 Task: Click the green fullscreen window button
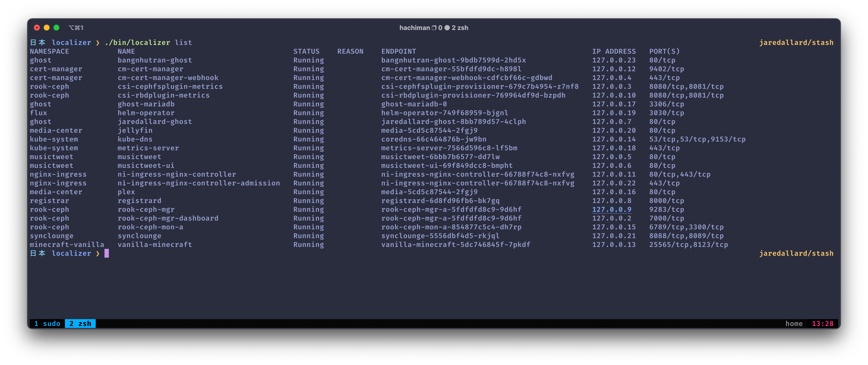pos(57,28)
